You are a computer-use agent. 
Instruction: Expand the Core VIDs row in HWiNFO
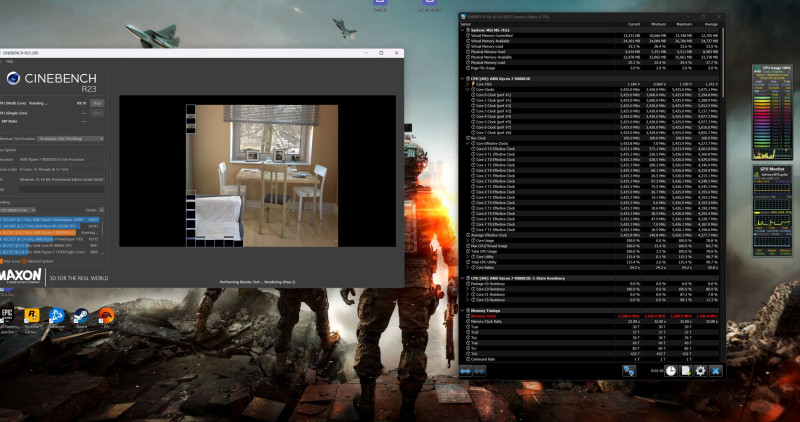468,84
